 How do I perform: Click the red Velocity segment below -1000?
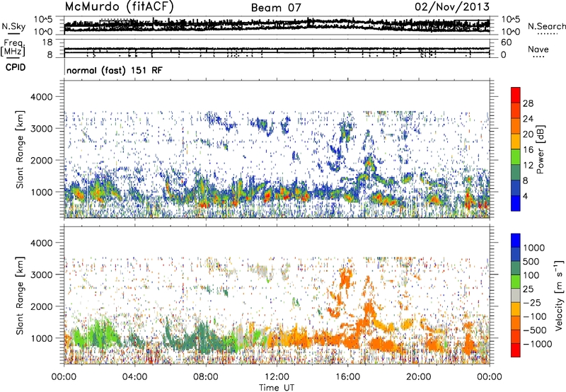click(516, 350)
